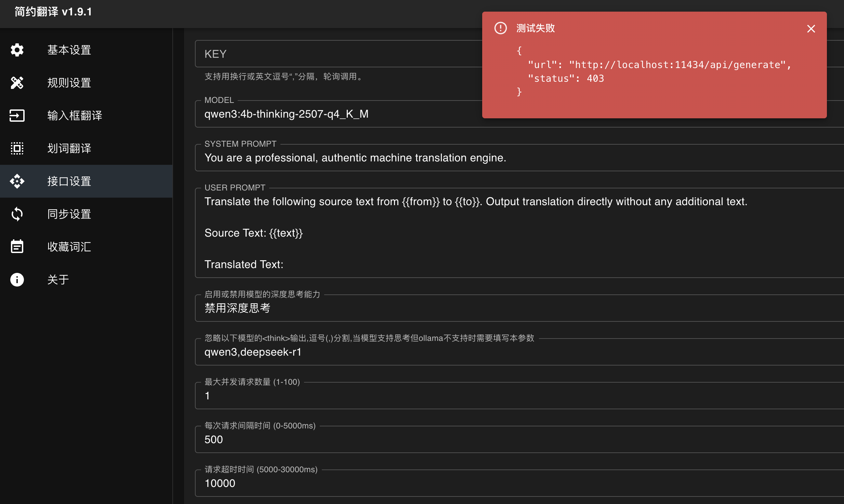The width and height of the screenshot is (844, 504).
Task: Open the 规则设置 menu item
Action: tap(86, 83)
